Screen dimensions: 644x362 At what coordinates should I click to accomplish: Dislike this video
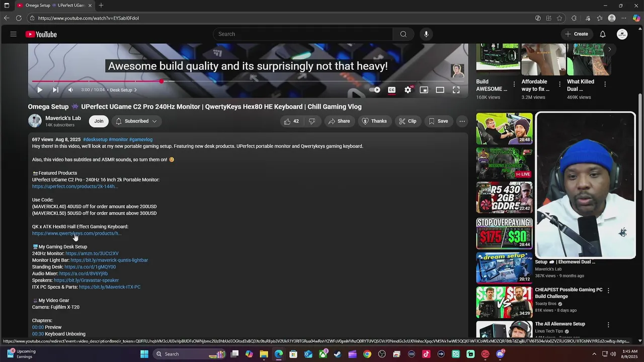coord(312,121)
